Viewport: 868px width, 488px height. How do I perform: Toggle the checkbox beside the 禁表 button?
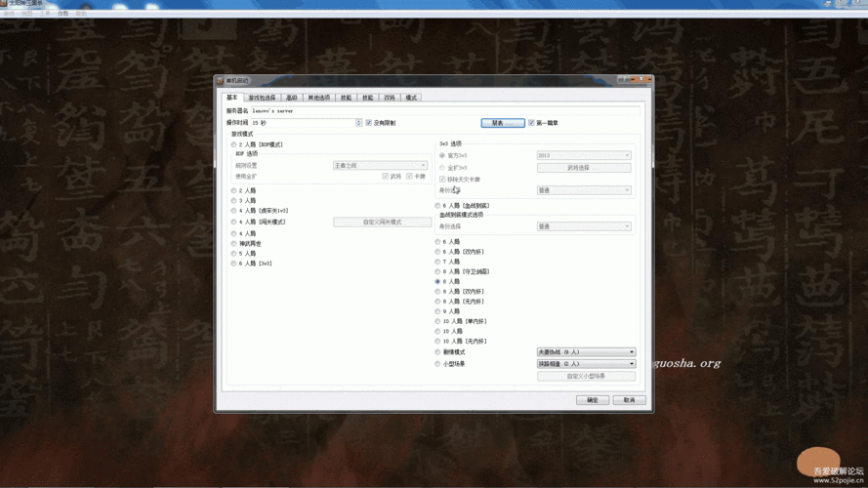point(531,123)
